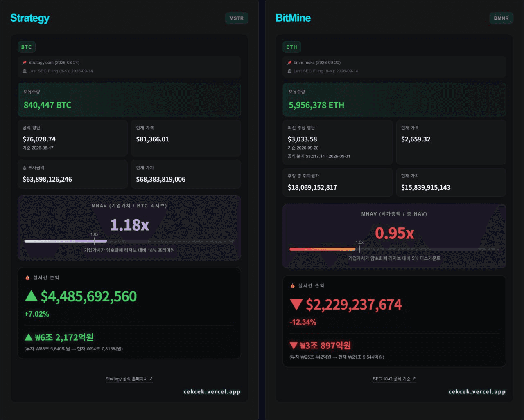524x420 pixels.
Task: Click the 1.18x MNAV value
Action: click(x=129, y=225)
